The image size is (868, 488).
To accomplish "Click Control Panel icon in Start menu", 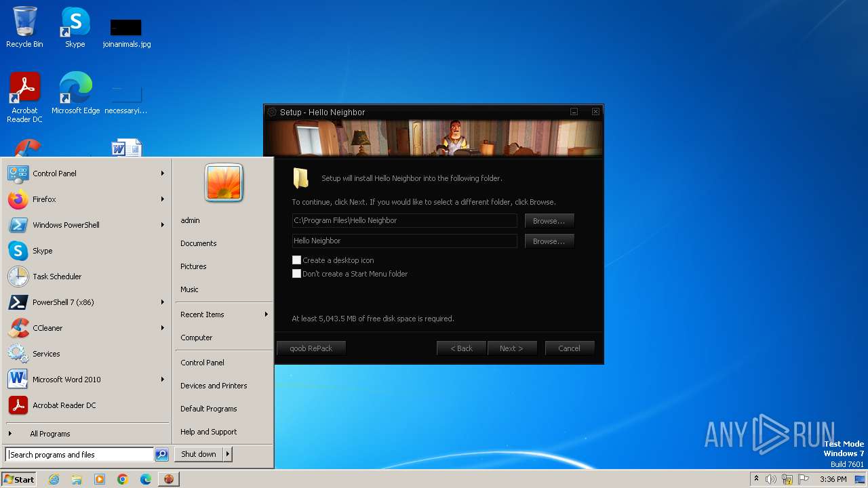I will [18, 174].
